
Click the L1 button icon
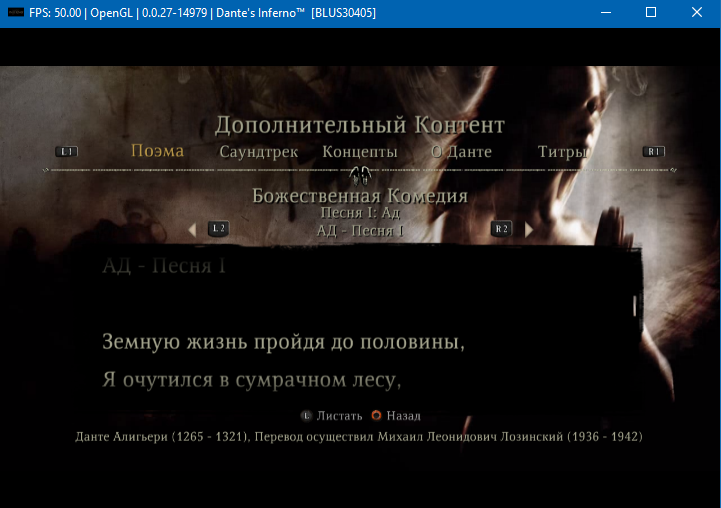pos(67,152)
